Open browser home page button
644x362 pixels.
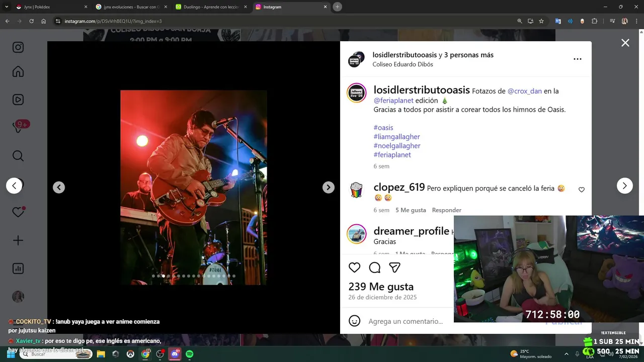[x=44, y=21]
